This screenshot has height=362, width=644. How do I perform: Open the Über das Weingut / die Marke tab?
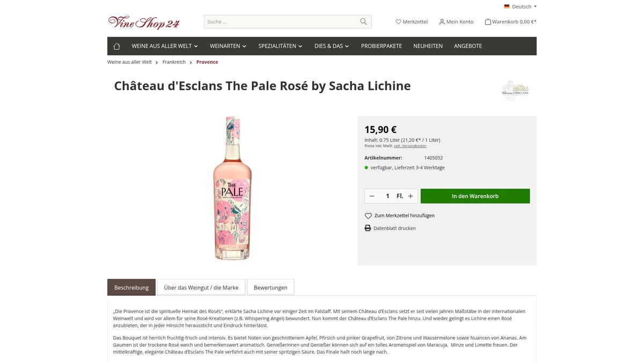(x=201, y=287)
